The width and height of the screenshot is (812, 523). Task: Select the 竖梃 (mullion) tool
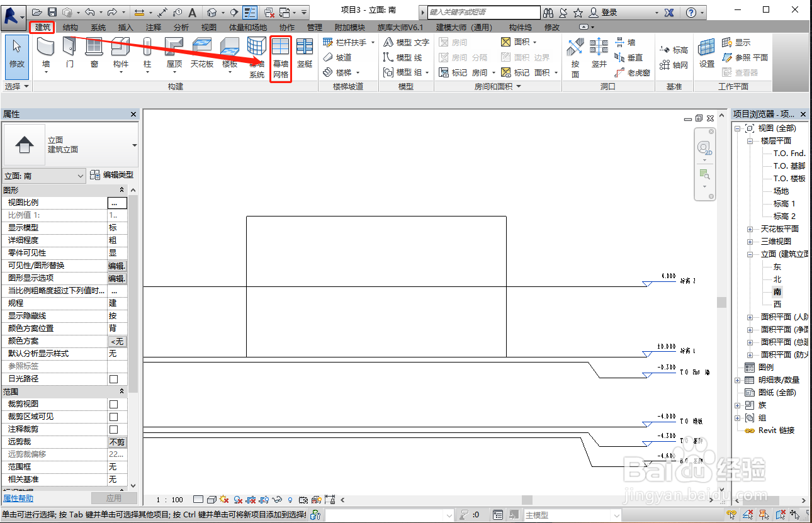305,54
